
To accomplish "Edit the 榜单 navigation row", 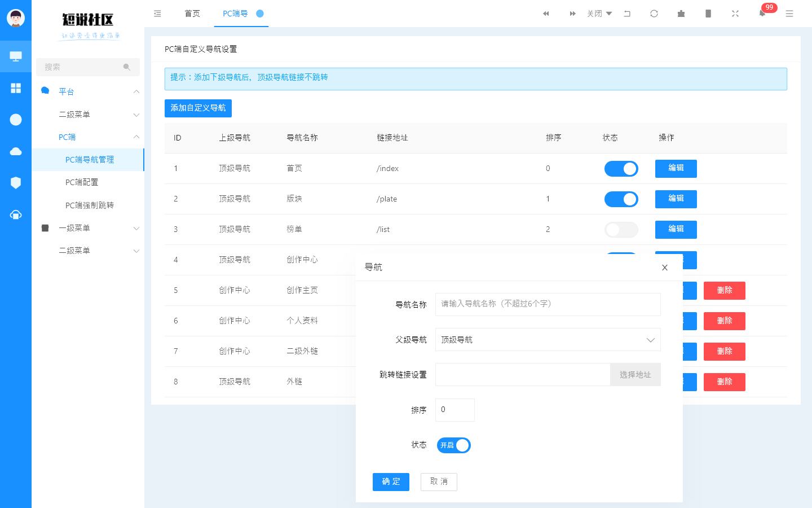I will click(676, 230).
